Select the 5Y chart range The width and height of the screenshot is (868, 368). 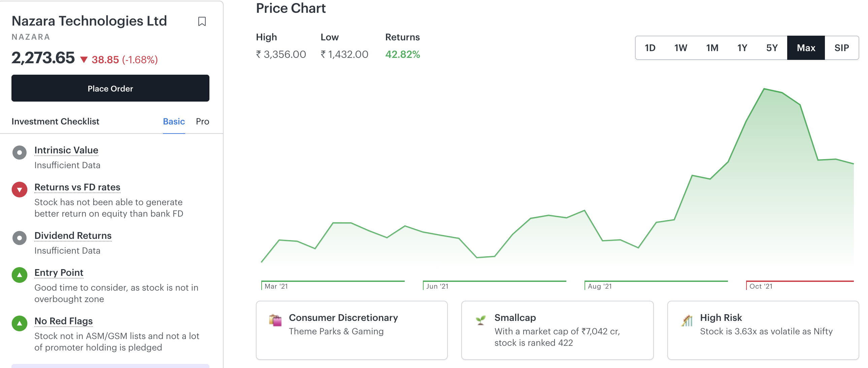(772, 48)
